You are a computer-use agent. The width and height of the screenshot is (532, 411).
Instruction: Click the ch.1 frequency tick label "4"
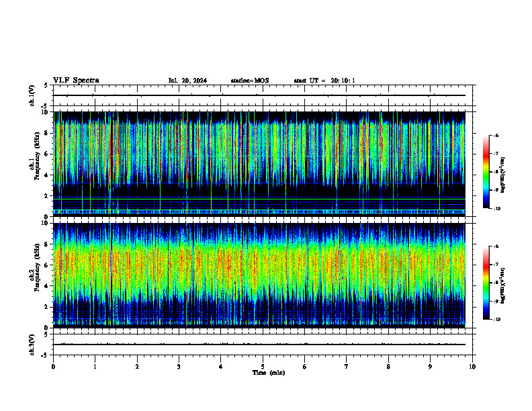tap(47, 175)
